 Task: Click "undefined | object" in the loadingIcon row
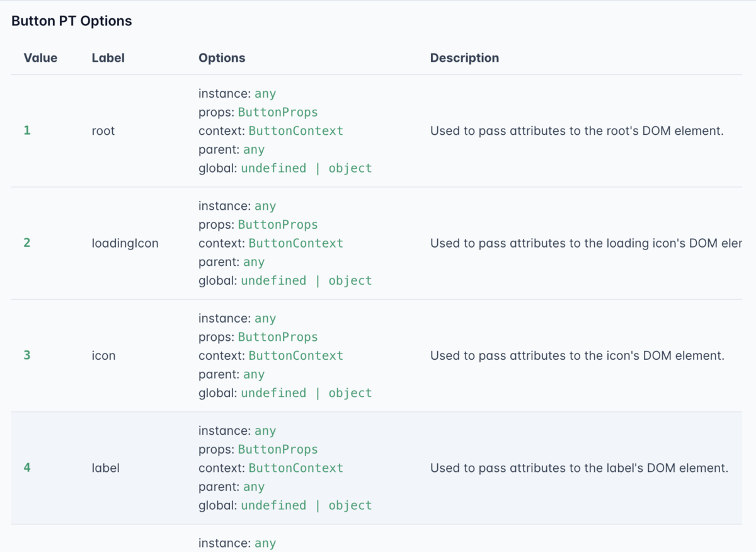pos(306,280)
